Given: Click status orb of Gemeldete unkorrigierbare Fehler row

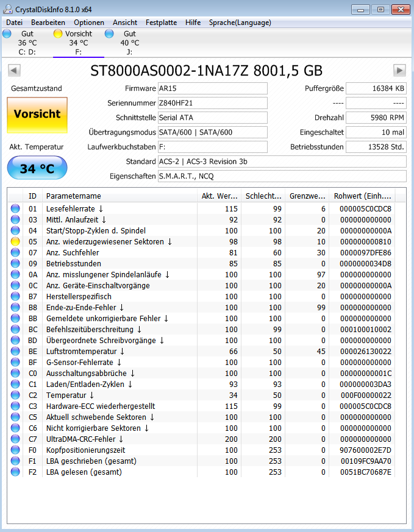Looking at the screenshot, I should pos(15,318).
